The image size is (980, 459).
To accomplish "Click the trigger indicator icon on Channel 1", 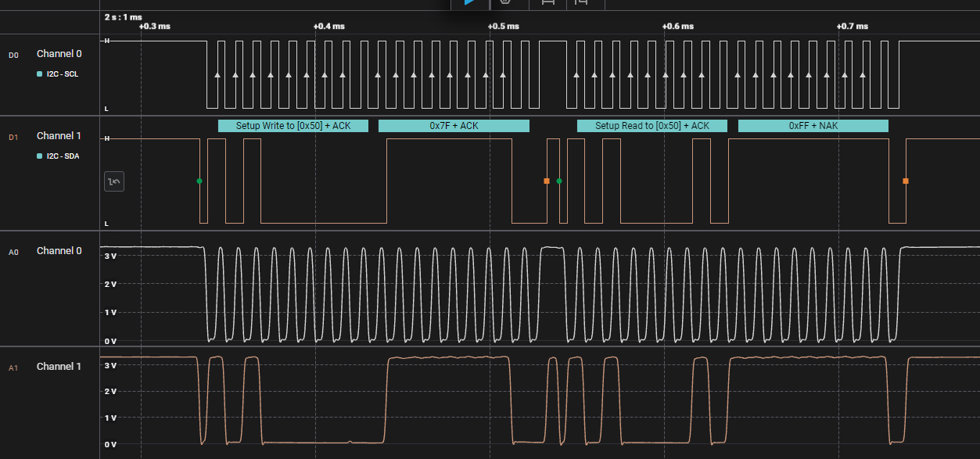I will click(x=113, y=181).
